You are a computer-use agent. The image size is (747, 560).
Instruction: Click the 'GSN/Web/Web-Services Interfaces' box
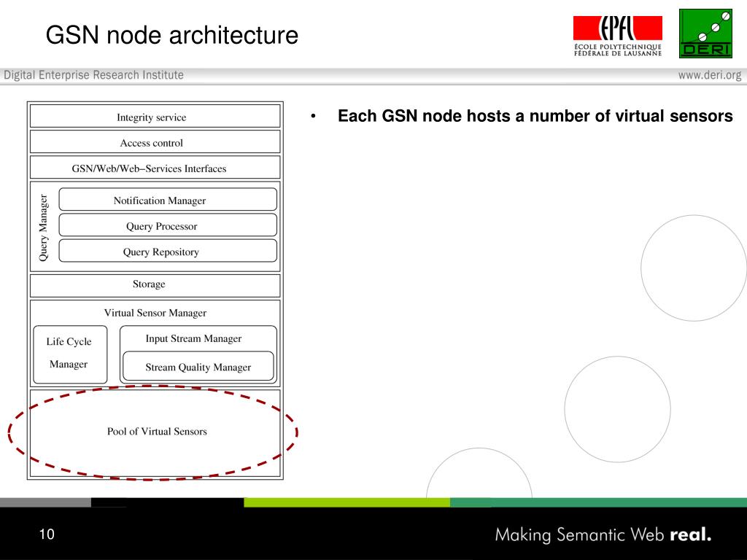coord(155,168)
